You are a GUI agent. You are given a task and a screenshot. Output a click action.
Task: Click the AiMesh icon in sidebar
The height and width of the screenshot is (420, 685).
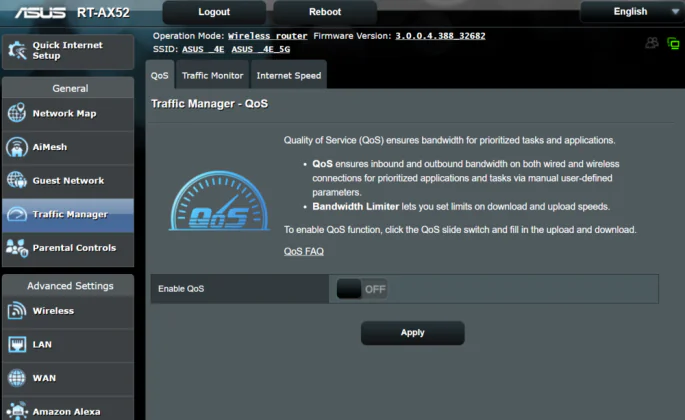(x=17, y=147)
